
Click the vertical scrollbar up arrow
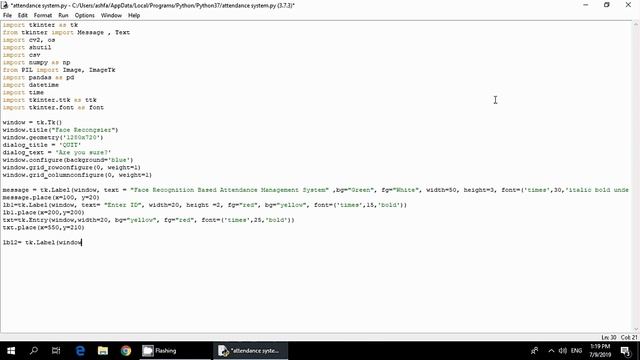point(636,24)
